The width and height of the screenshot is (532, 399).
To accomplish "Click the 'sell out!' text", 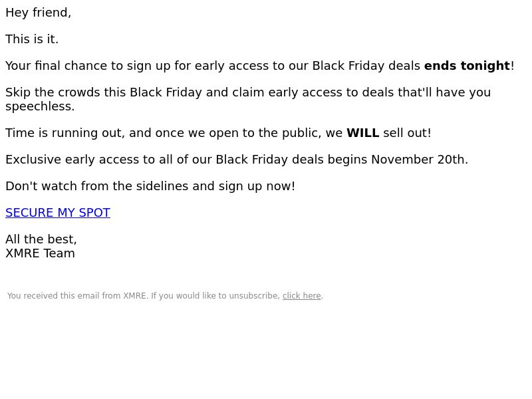I will [407, 133].
